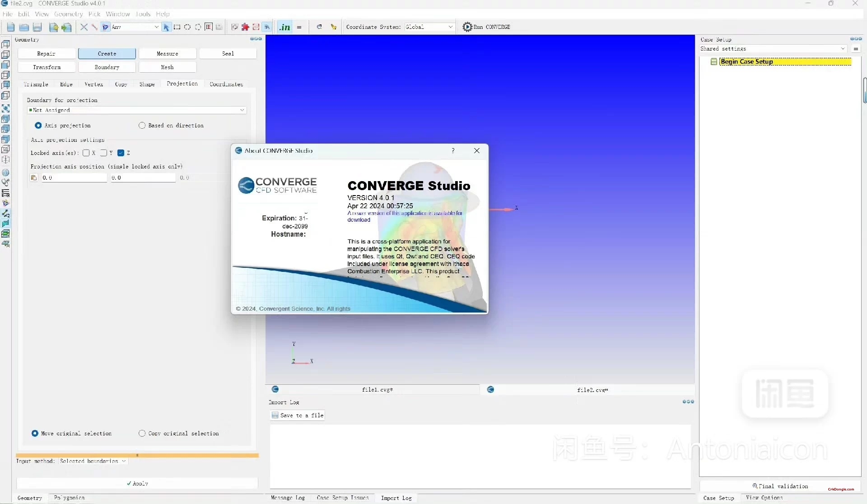The image size is (867, 504).
Task: Open the Boundary for projection dropdown
Action: pyautogui.click(x=136, y=110)
